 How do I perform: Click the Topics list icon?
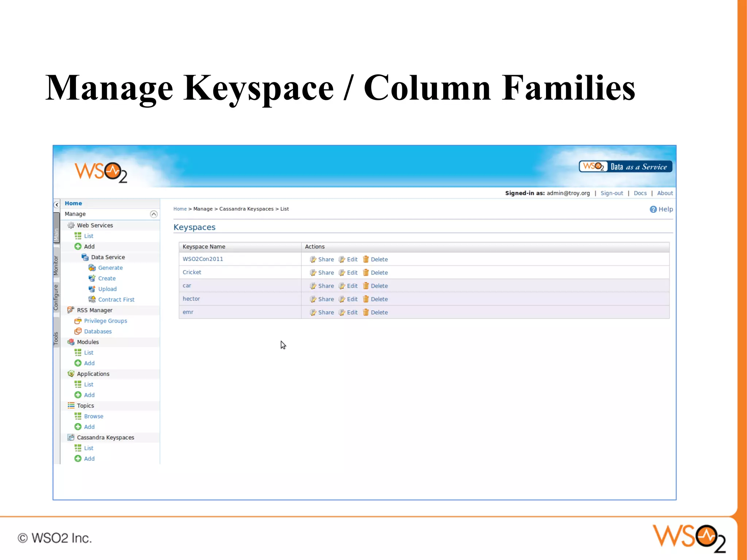pos(71,405)
